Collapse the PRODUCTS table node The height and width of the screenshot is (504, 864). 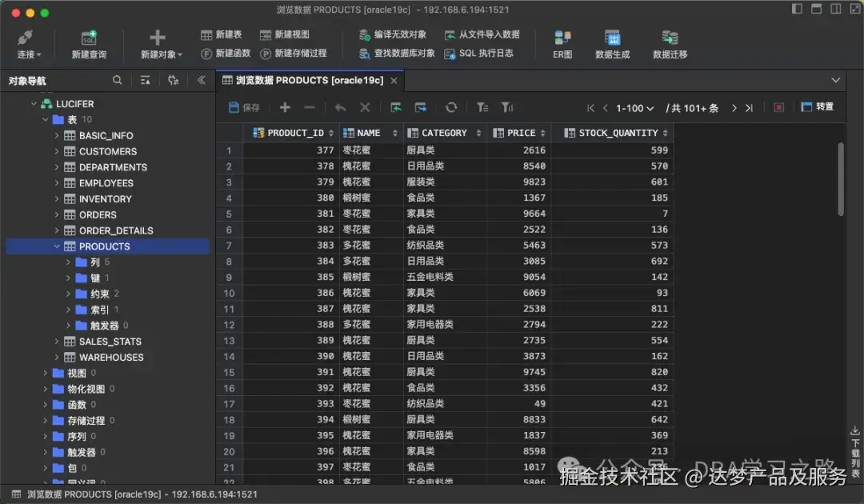[57, 246]
